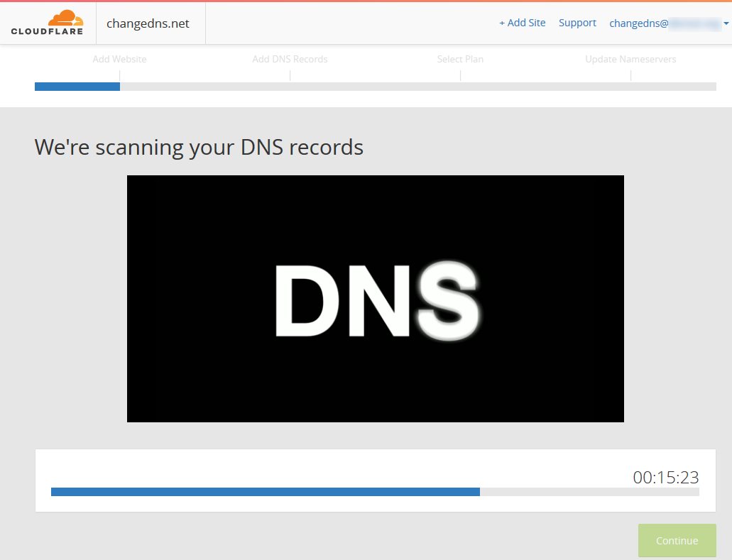Click the unfilled gray part of scan progress bar

pos(589,492)
